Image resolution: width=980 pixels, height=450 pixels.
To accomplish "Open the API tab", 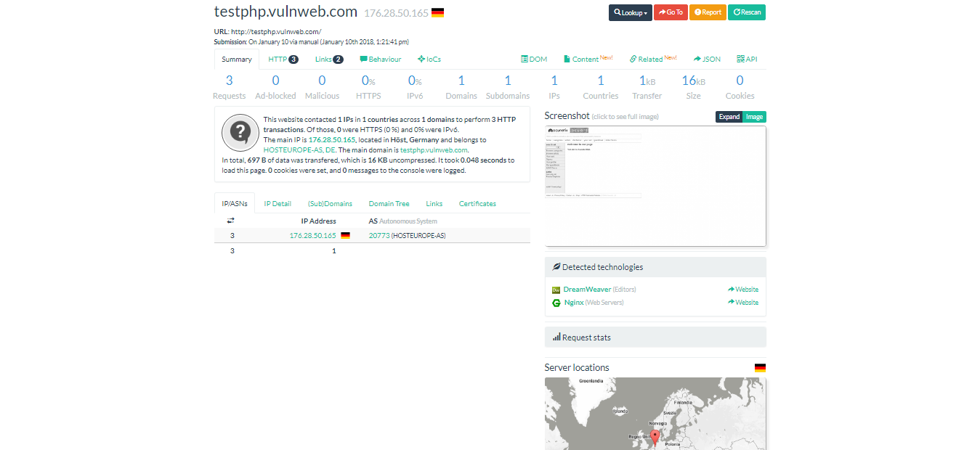I will [747, 60].
